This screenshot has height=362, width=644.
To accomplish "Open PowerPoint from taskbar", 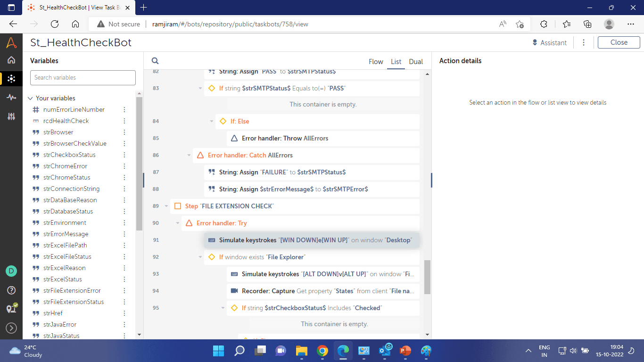I will [405, 351].
